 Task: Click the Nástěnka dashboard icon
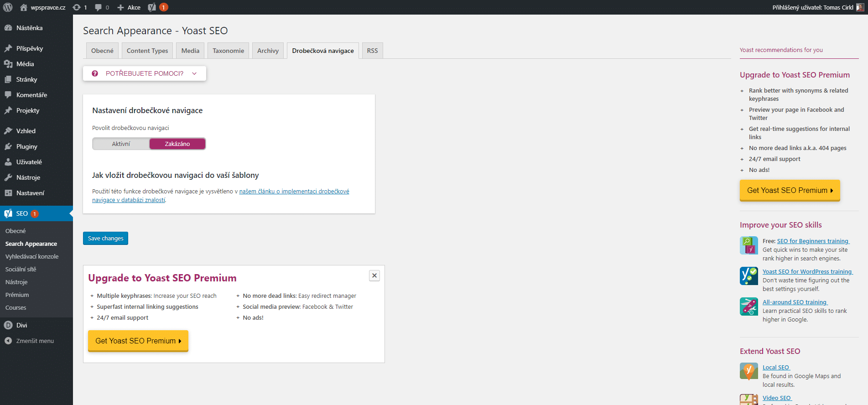(8, 28)
